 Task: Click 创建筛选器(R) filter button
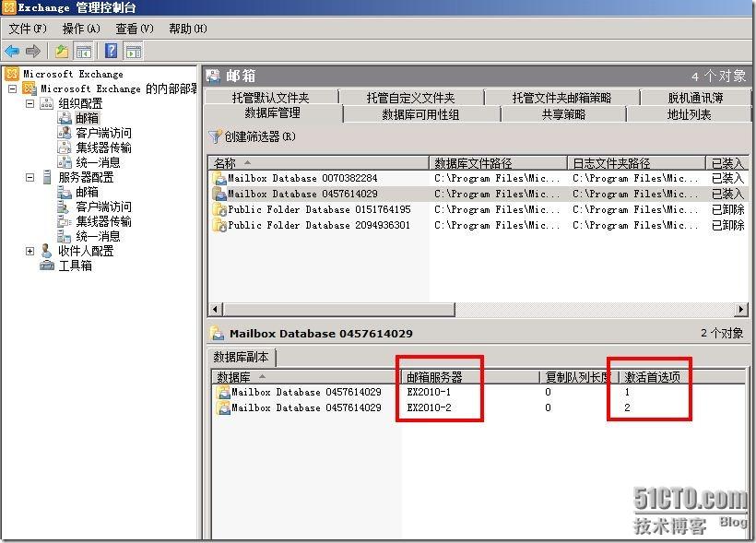pos(253,136)
